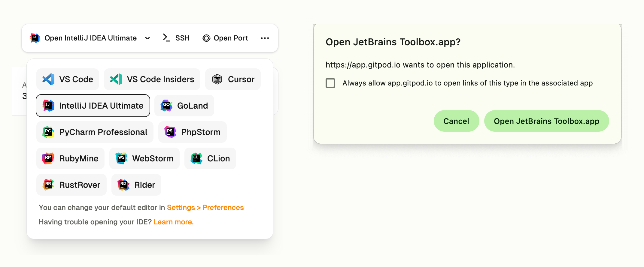The image size is (644, 267).
Task: Click the GoLand logo icon
Action: click(x=166, y=106)
